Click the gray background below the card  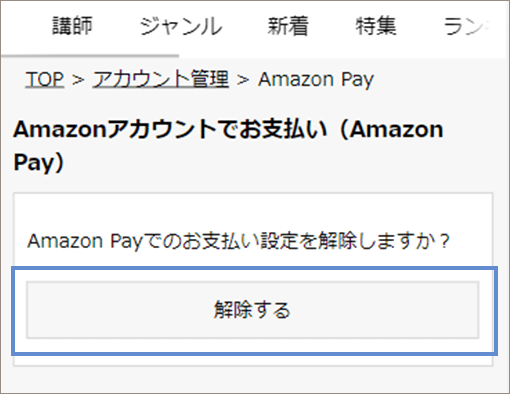pos(253,379)
